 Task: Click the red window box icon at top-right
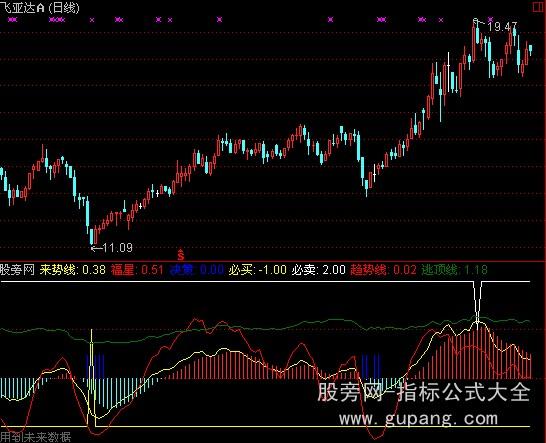(539, 7)
